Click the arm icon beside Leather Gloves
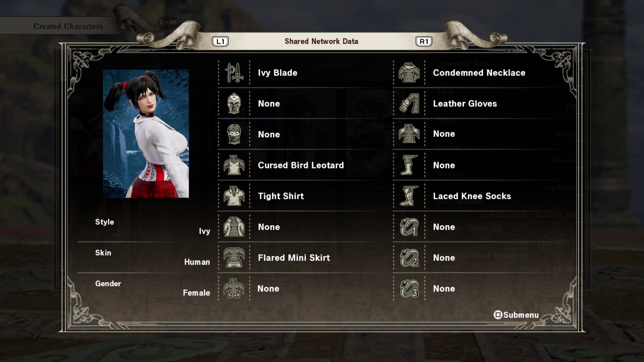 (409, 104)
